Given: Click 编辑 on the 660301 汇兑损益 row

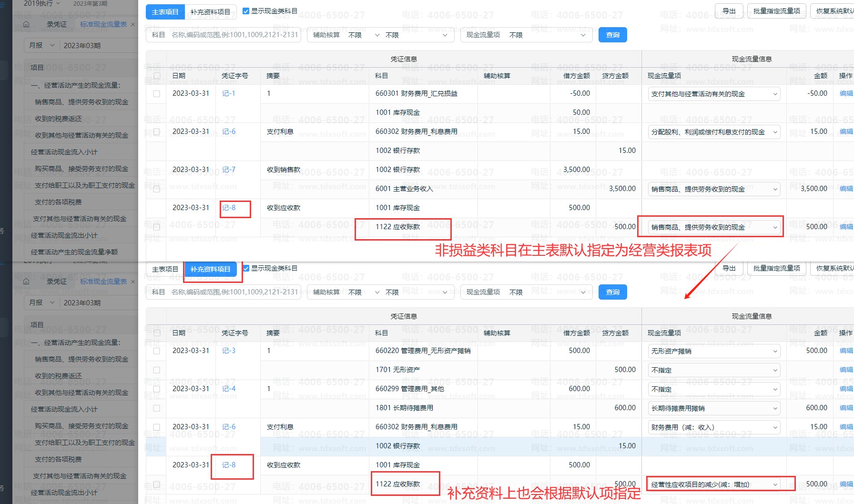Looking at the screenshot, I should [x=845, y=93].
